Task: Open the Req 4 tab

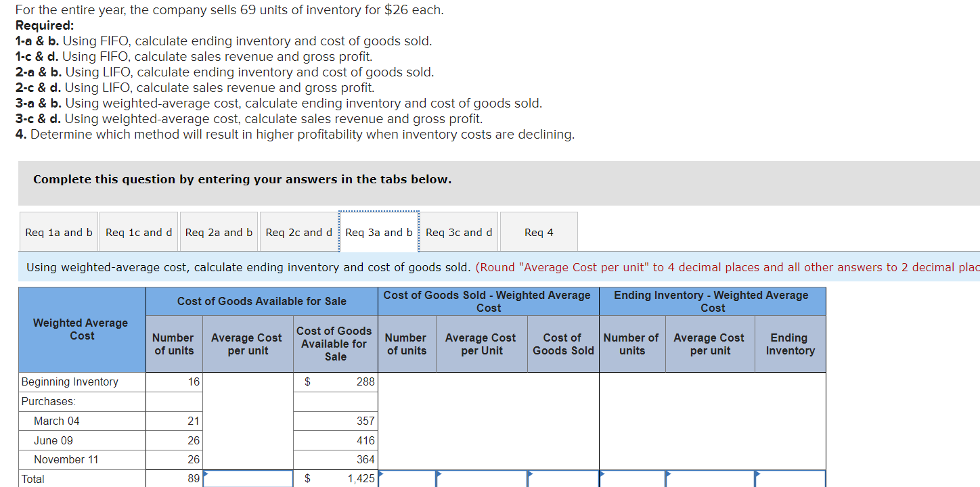Action: click(538, 231)
